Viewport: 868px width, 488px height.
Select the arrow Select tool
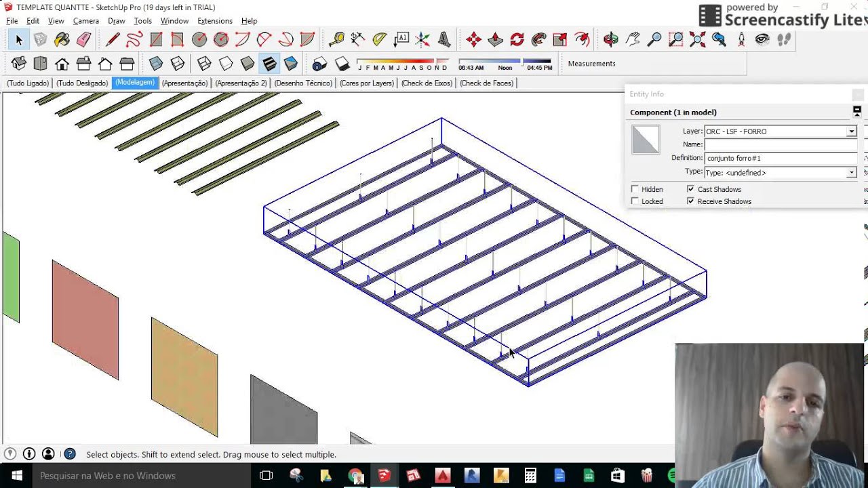pos(19,40)
